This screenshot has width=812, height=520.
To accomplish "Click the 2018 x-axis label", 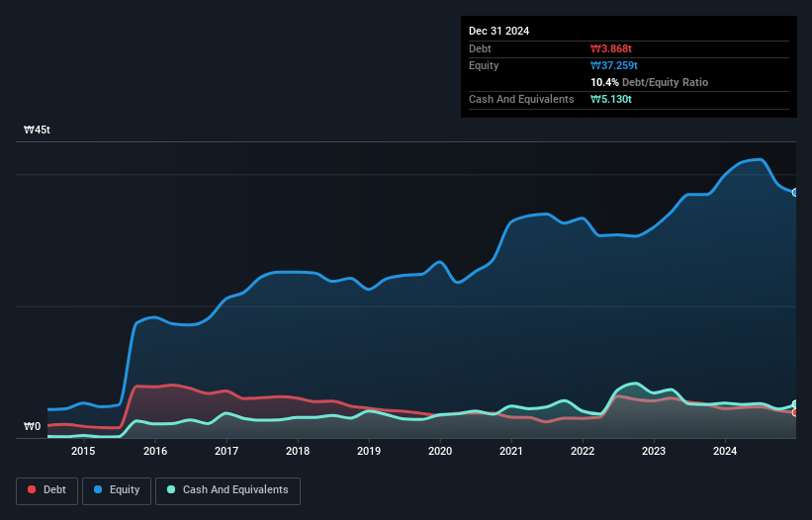I will coord(298,451).
